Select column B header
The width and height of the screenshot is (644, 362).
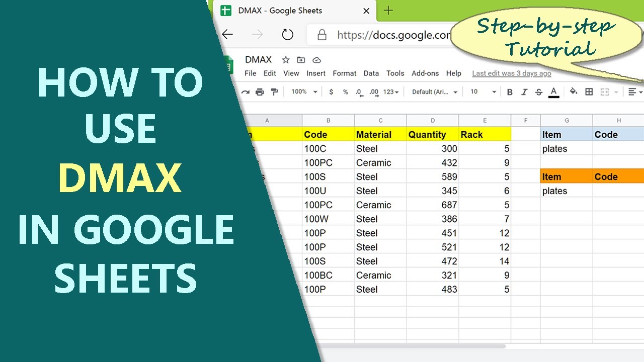329,121
